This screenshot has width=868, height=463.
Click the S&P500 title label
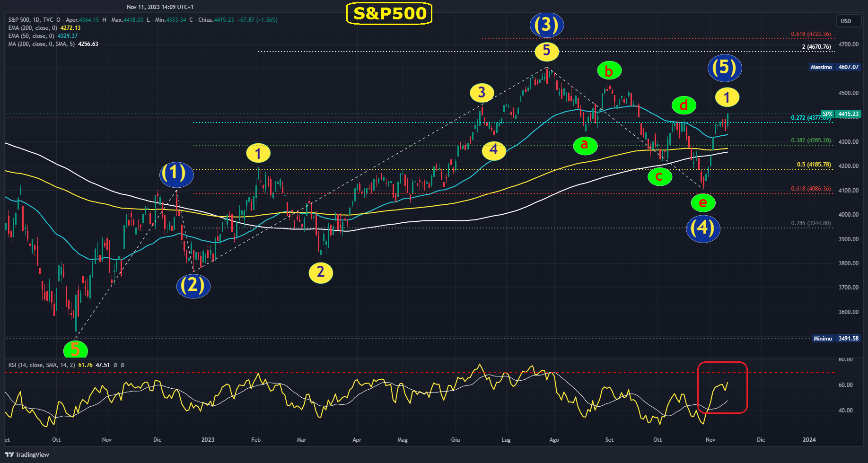tap(389, 13)
